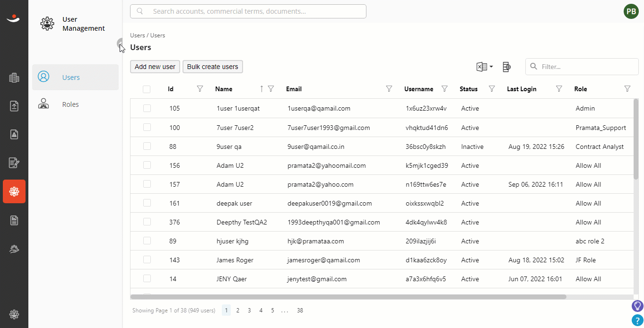Open the Role column filter icon
644x328 pixels.
627,89
